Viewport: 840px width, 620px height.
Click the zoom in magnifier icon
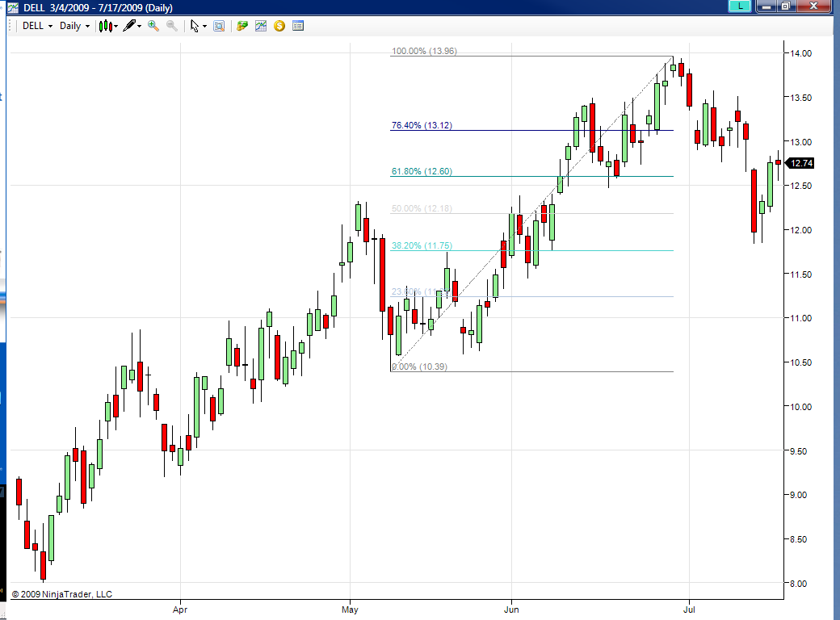153,26
